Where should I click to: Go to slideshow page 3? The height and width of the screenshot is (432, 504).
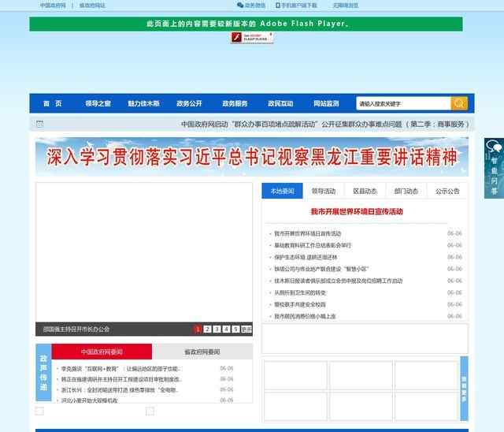coord(217,329)
